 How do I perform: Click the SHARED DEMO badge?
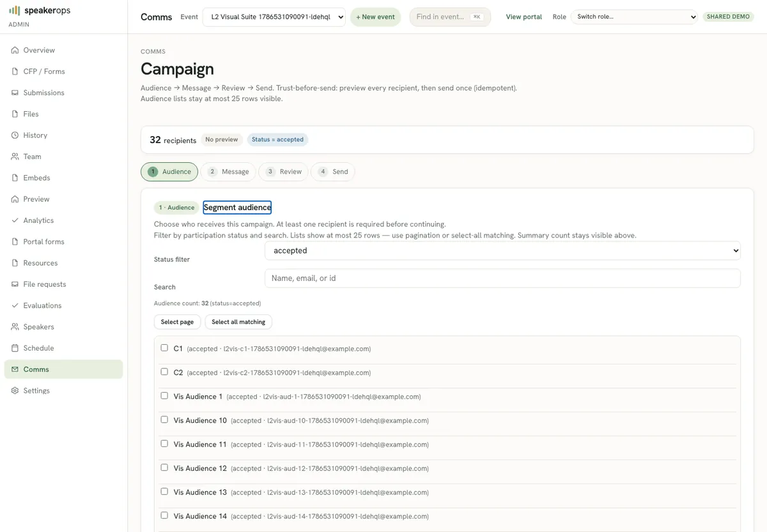(728, 17)
